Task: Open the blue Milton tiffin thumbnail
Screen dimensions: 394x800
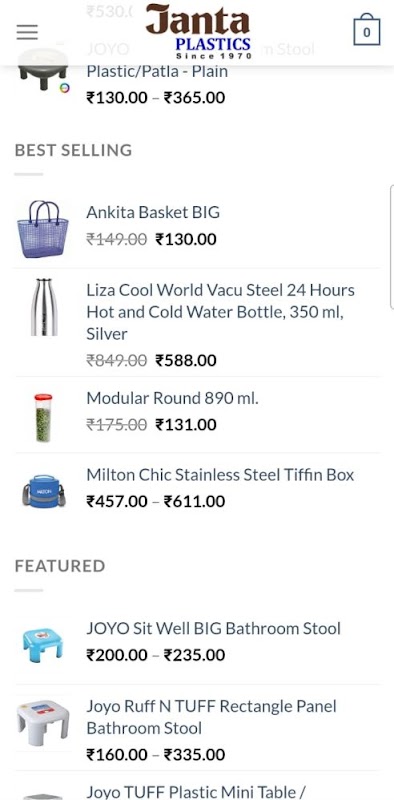Action: tap(43, 491)
